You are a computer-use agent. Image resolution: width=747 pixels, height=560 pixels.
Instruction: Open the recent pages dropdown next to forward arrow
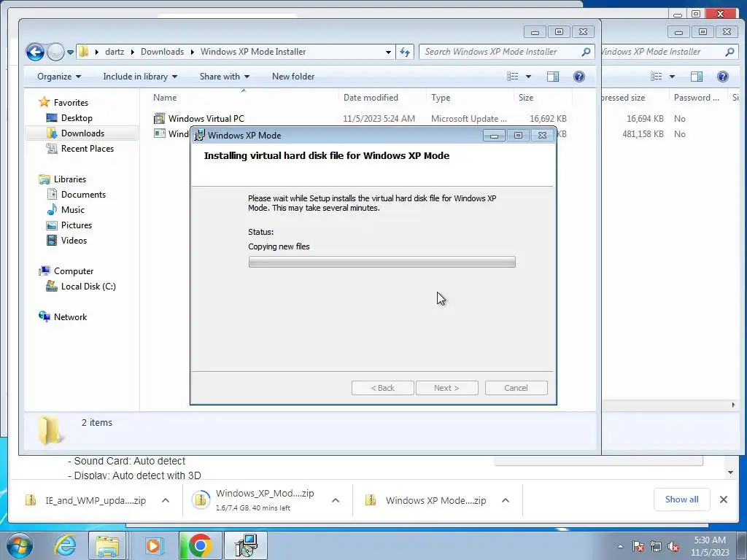71,52
